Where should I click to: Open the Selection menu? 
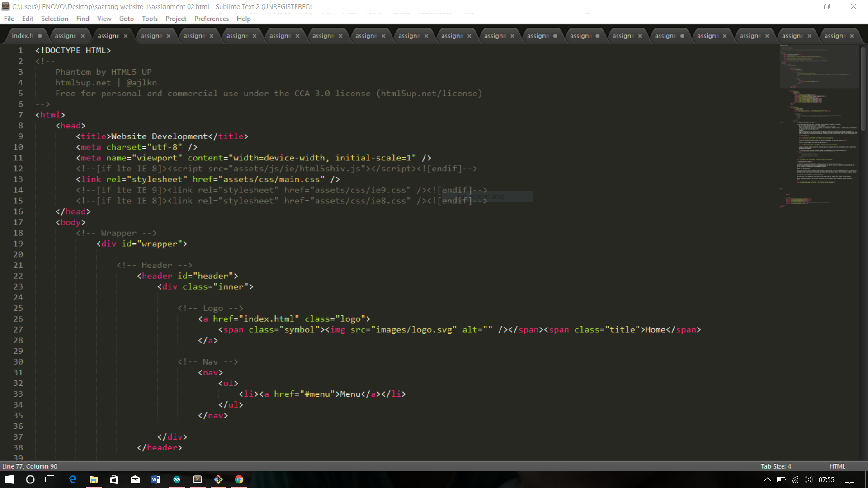point(55,19)
